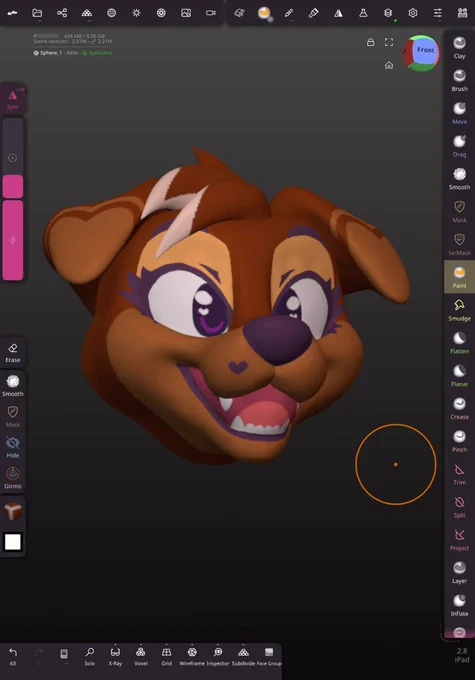475x680 pixels.
Task: Toggle Sym symmetry button
Action: pyautogui.click(x=13, y=99)
